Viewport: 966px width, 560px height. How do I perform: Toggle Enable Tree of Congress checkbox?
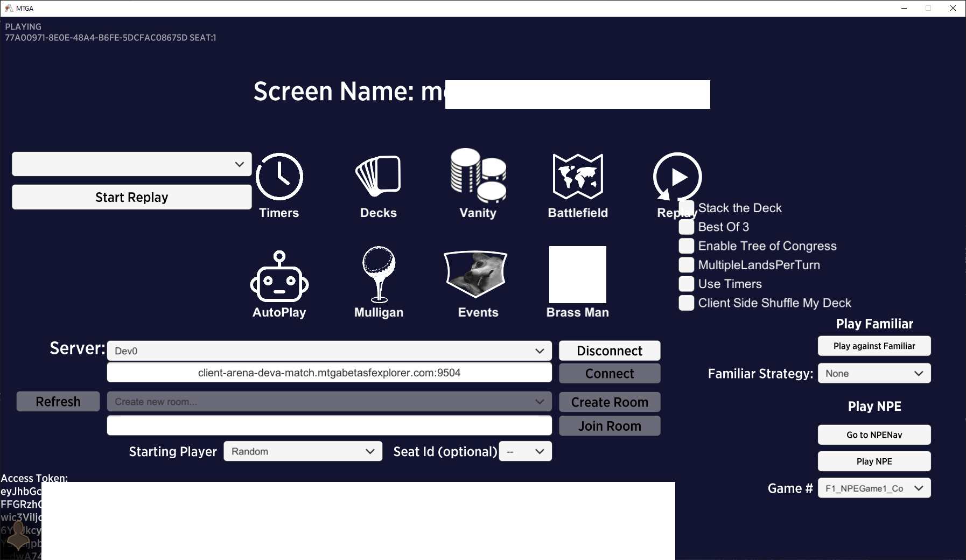[x=686, y=246]
